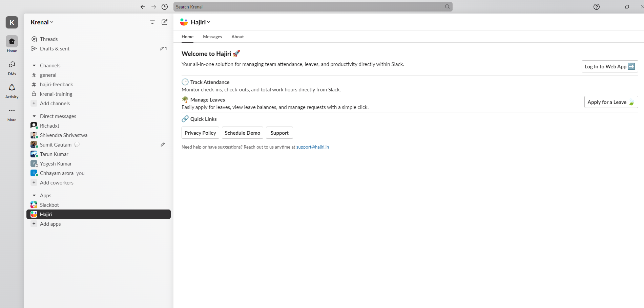
Task: Open Activity bell in the left rail
Action: [x=12, y=91]
